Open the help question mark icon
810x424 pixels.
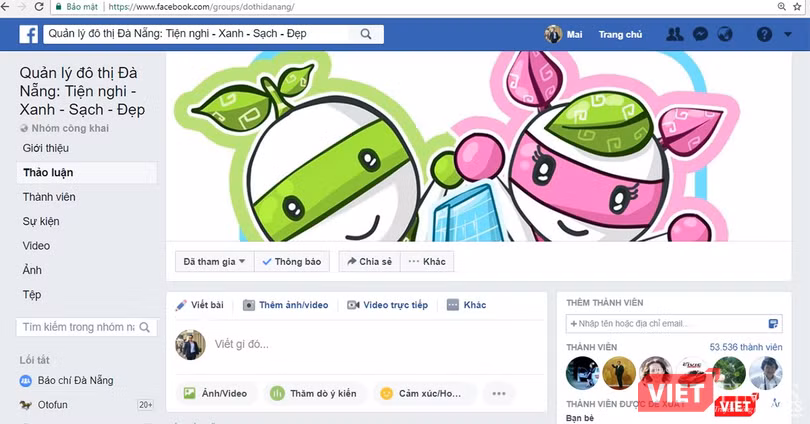point(764,34)
